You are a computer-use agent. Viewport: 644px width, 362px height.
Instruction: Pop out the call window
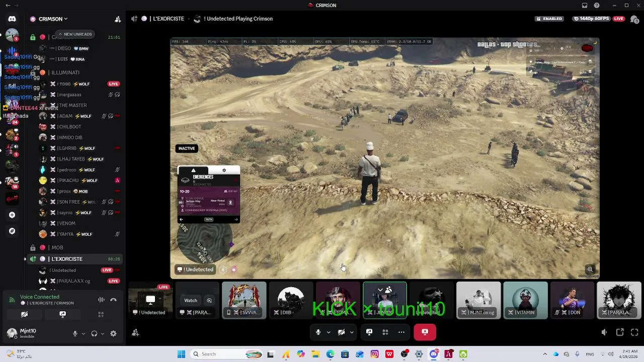(620, 332)
